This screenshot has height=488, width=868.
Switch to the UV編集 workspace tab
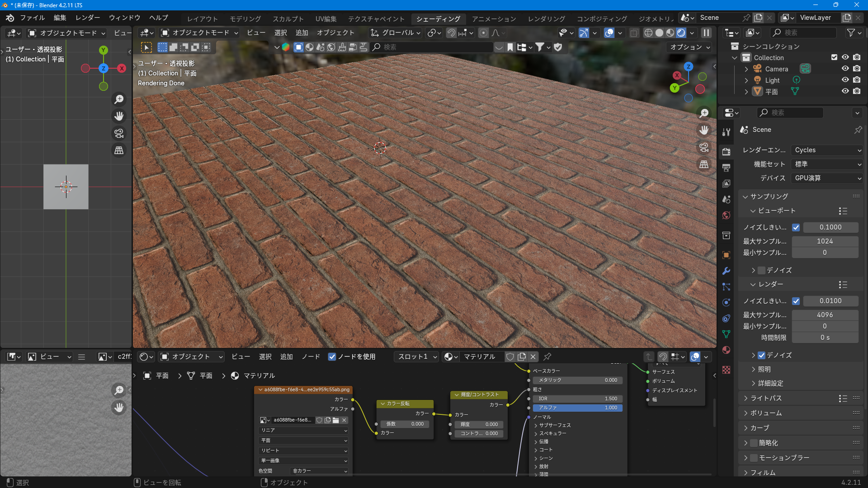326,19
